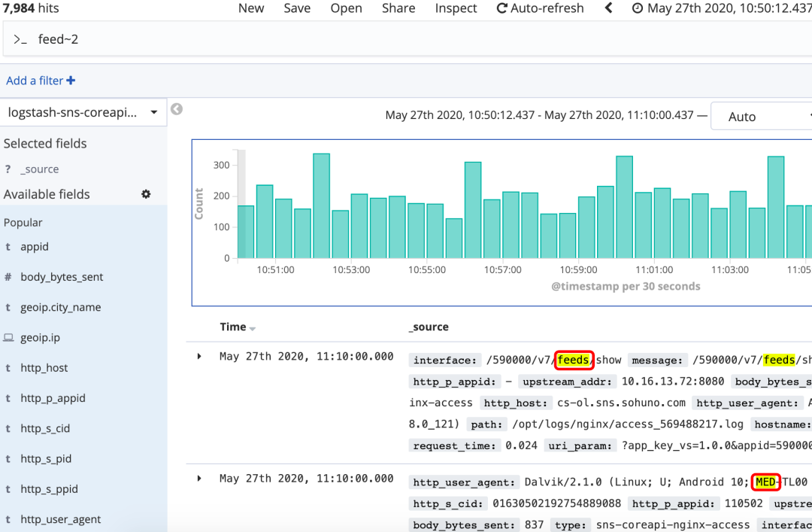Click the previous time range arrow
This screenshot has width=812, height=532.
pyautogui.click(x=609, y=8)
